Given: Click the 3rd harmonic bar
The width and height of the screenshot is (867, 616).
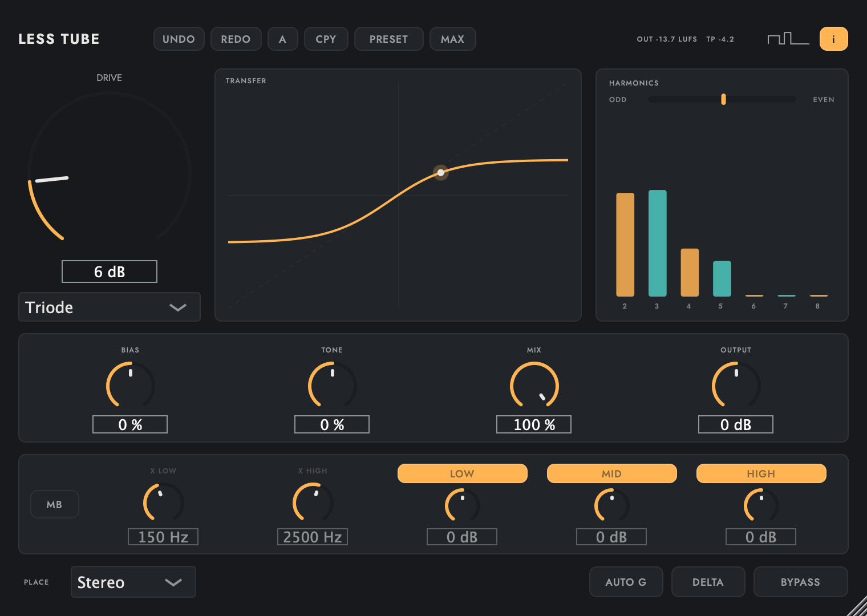Looking at the screenshot, I should point(658,243).
